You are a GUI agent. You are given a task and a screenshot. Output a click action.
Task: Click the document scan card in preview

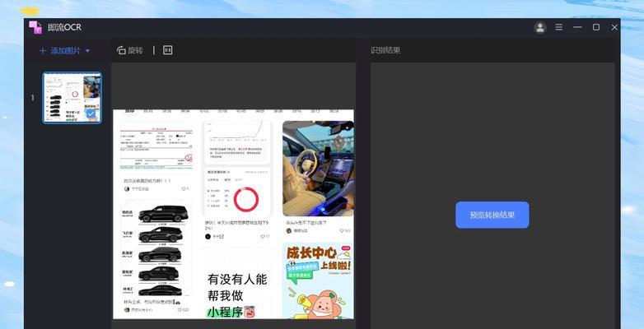(x=156, y=147)
